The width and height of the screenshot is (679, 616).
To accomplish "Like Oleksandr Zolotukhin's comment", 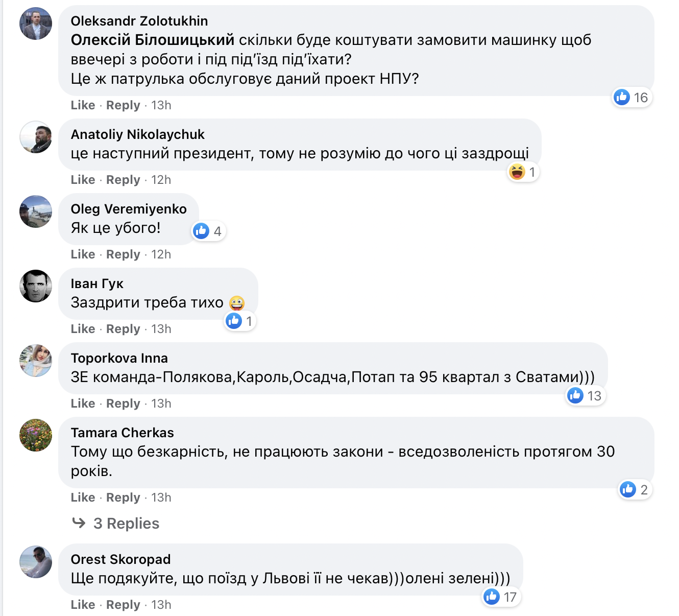I will 83,105.
